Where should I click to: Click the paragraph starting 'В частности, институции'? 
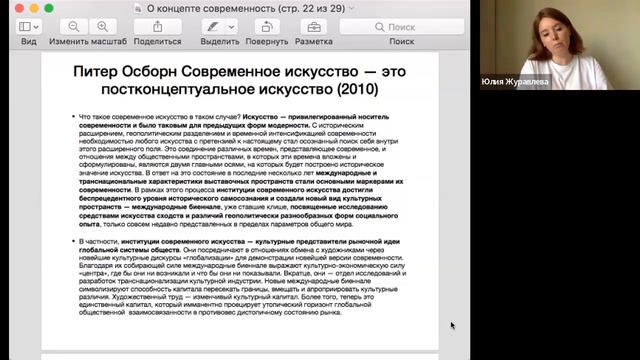pyautogui.click(x=241, y=277)
